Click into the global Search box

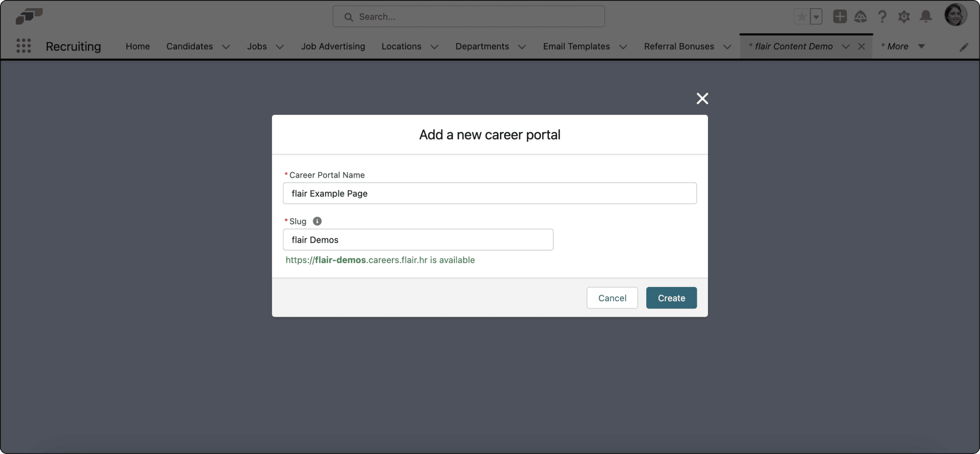point(469,17)
